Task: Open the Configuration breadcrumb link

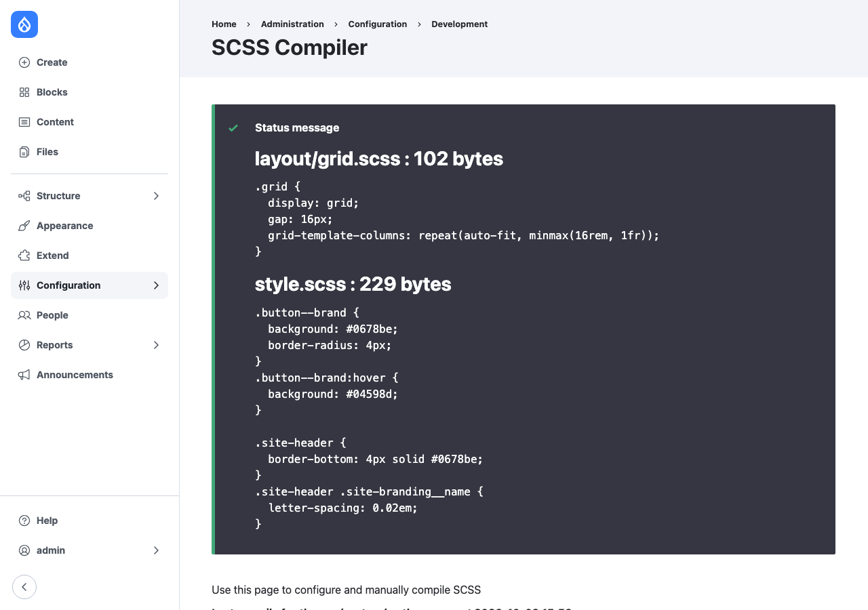Action: click(x=378, y=24)
